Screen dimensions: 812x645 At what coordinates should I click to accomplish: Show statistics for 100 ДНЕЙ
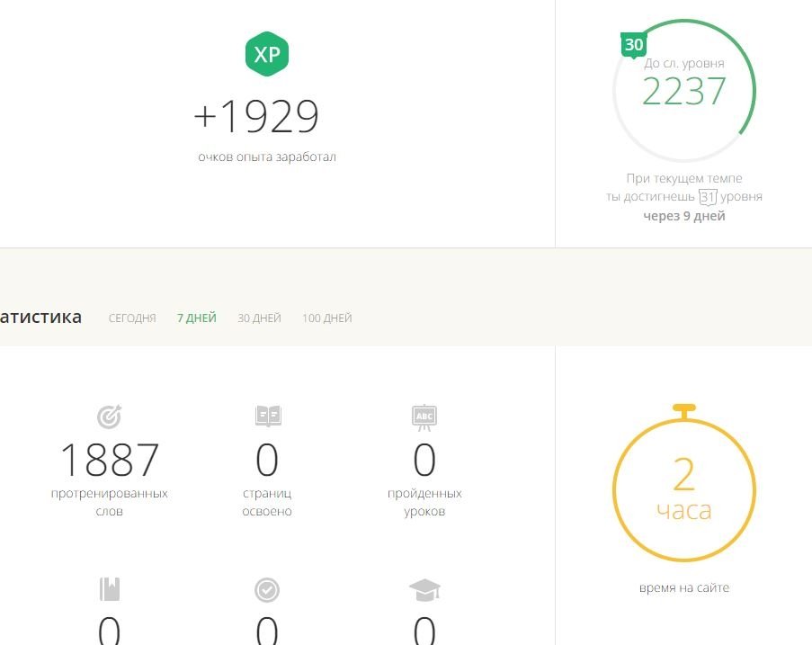326,318
